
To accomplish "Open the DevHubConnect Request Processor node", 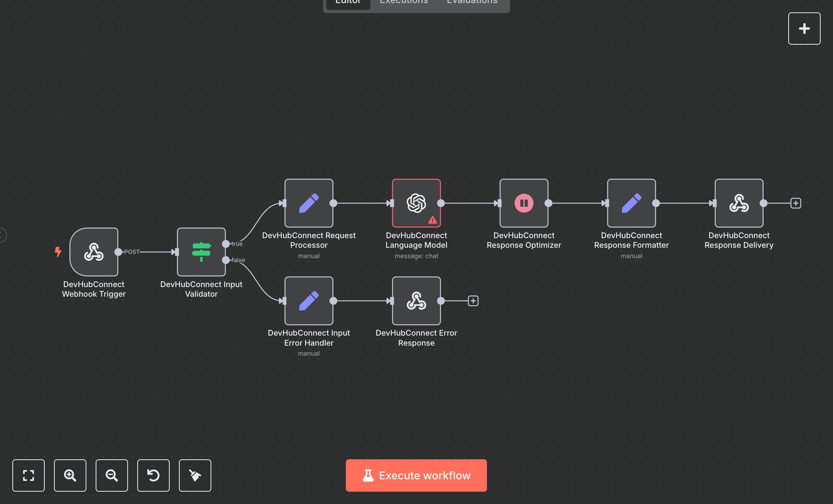I will 309,203.
